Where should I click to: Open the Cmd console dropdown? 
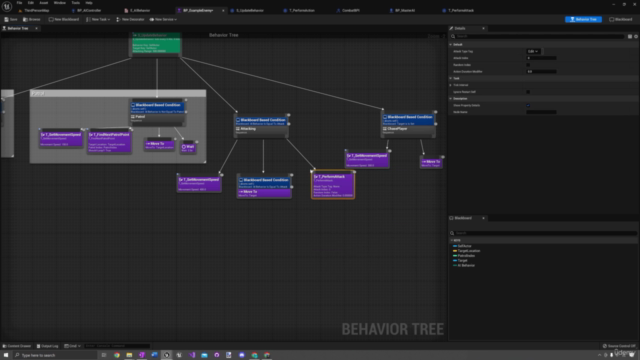click(x=72, y=346)
